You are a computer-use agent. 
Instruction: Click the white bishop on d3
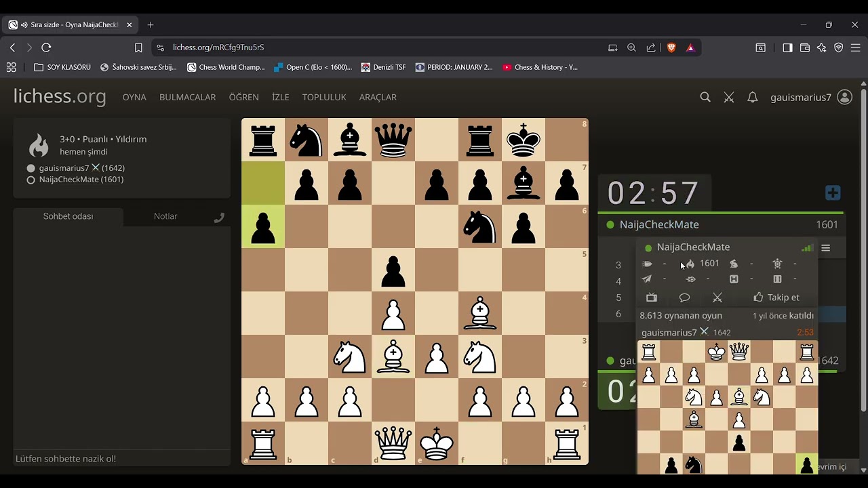[393, 357]
